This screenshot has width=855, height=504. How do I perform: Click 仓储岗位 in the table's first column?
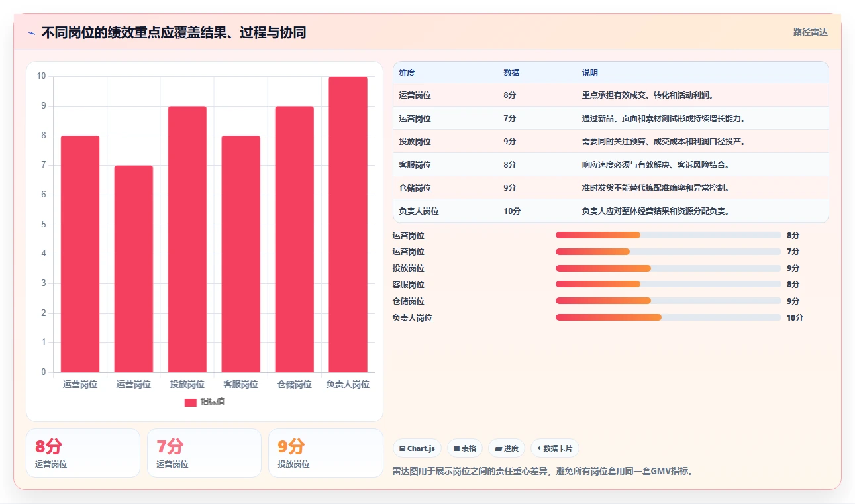[415, 188]
